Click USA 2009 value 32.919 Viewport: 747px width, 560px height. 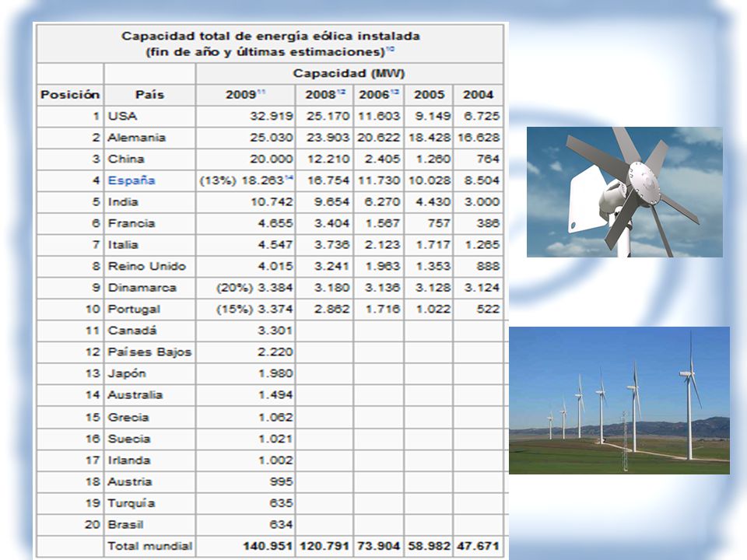click(x=272, y=116)
